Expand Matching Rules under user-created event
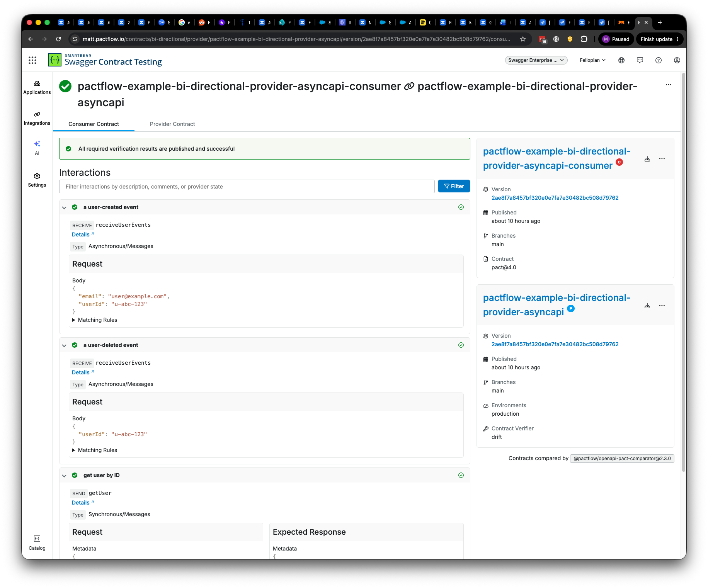This screenshot has width=708, height=588. coord(95,320)
